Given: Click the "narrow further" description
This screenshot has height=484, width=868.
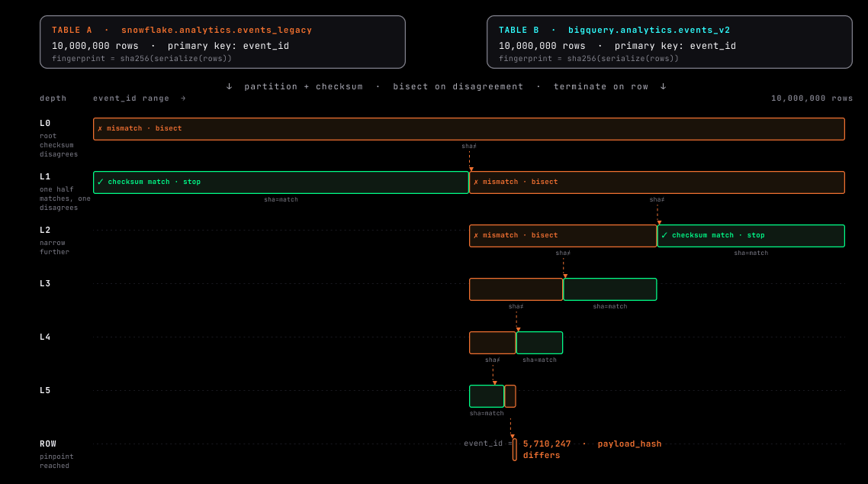Looking at the screenshot, I should tap(54, 247).
